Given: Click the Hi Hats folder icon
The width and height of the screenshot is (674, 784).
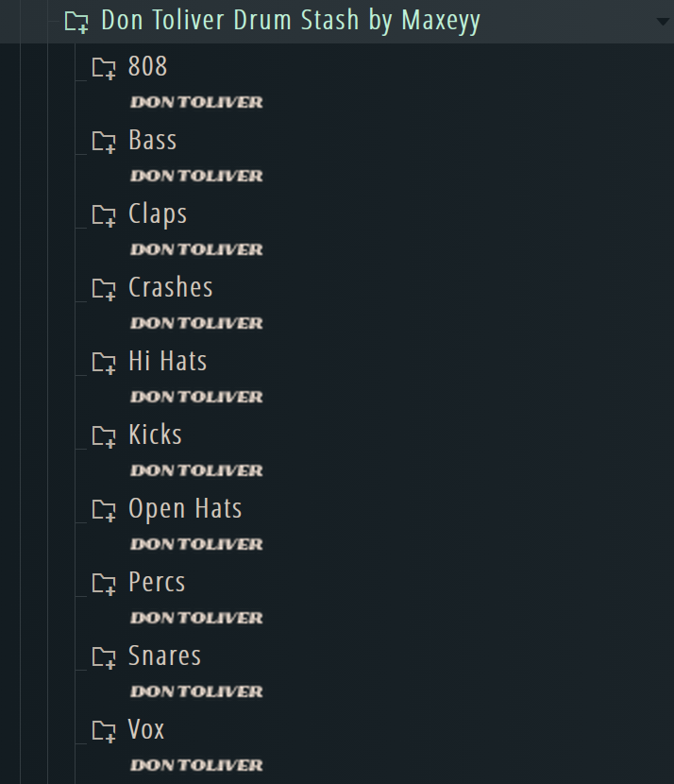Looking at the screenshot, I should 104,363.
